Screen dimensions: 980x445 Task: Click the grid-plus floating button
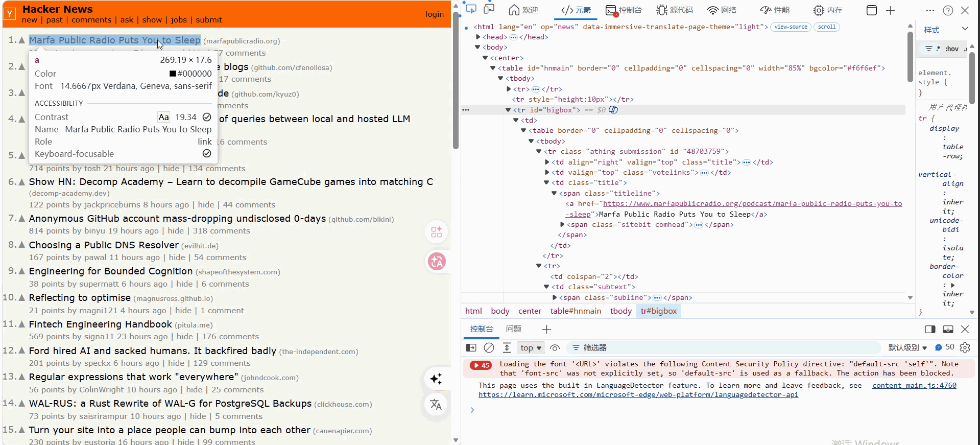[x=437, y=232]
